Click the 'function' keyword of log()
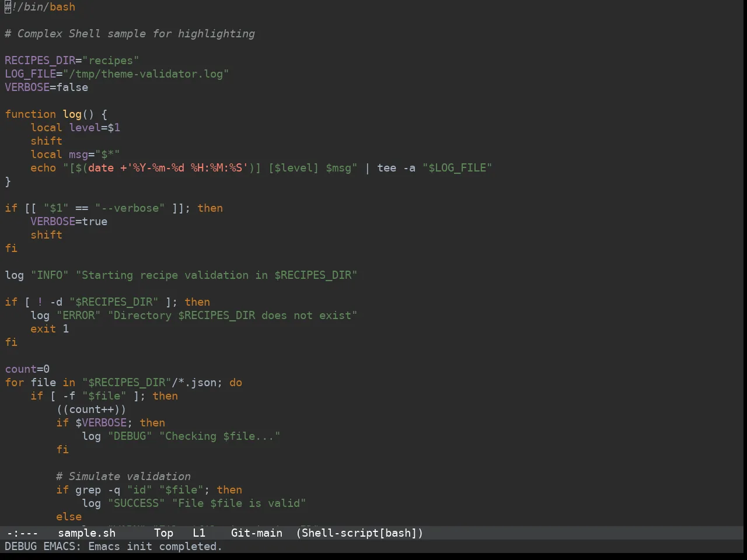747x560 pixels. 30,114
